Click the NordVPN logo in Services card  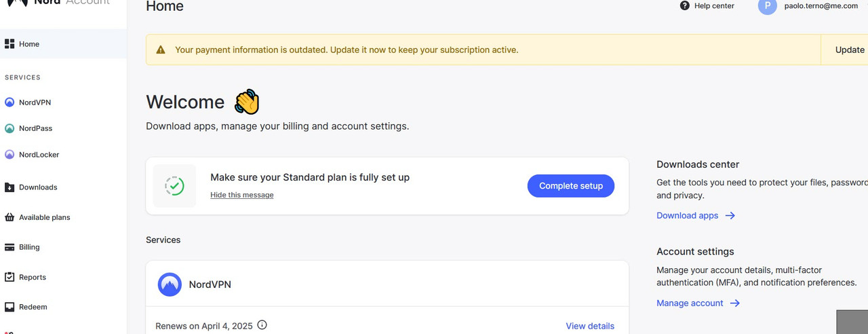tap(170, 284)
